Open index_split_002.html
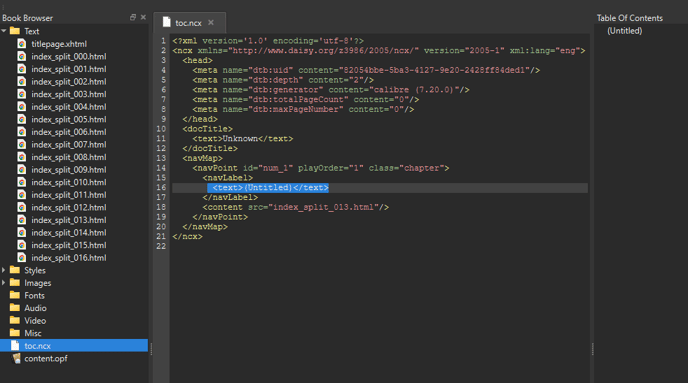 point(68,82)
